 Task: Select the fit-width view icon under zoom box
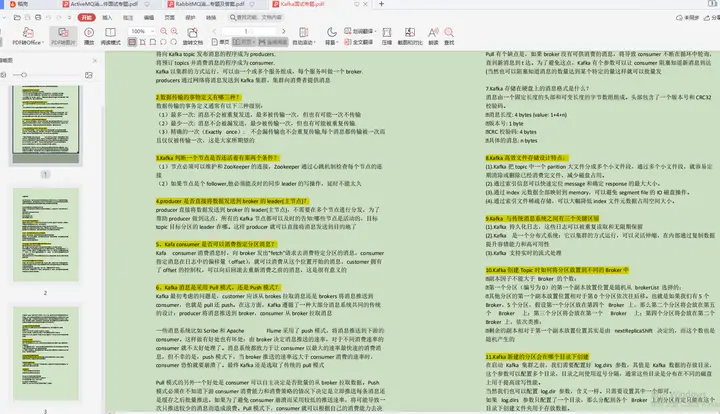[132, 42]
